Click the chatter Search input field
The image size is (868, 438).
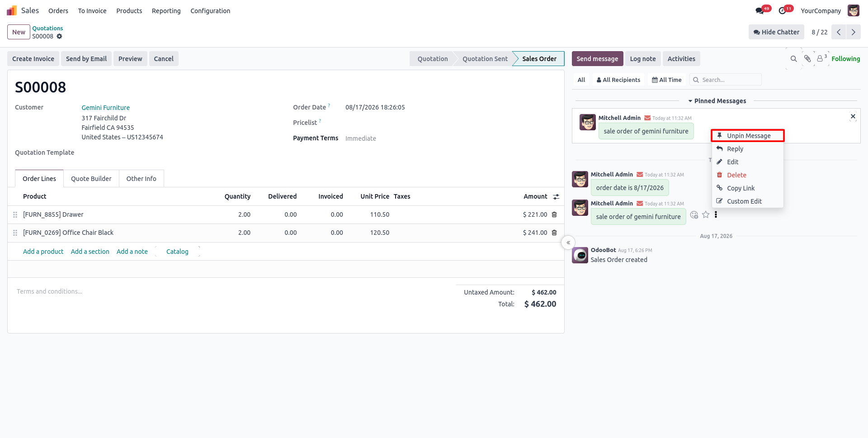tap(726, 80)
